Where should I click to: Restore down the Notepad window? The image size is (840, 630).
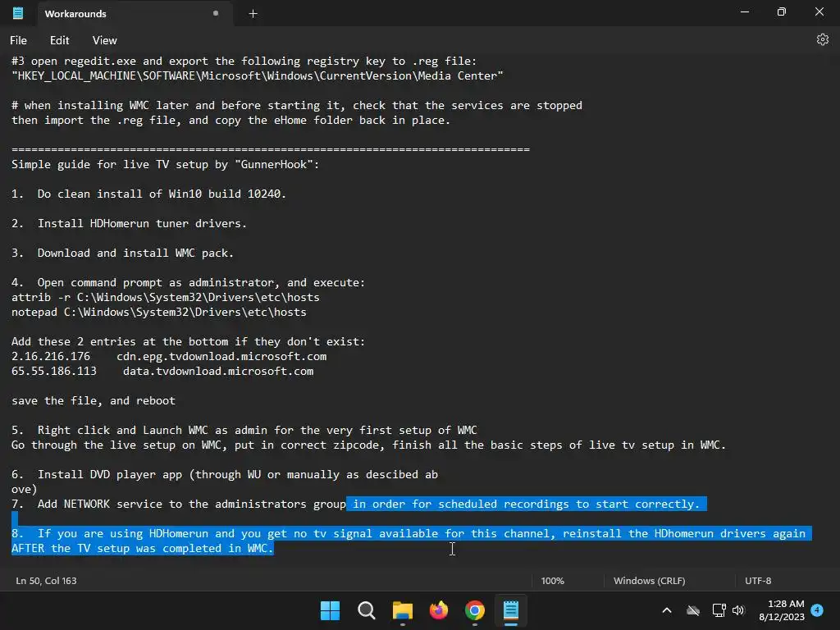point(782,11)
